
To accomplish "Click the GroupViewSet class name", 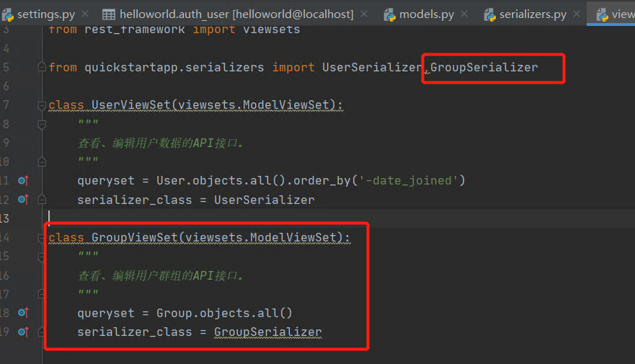I will tap(135, 237).
